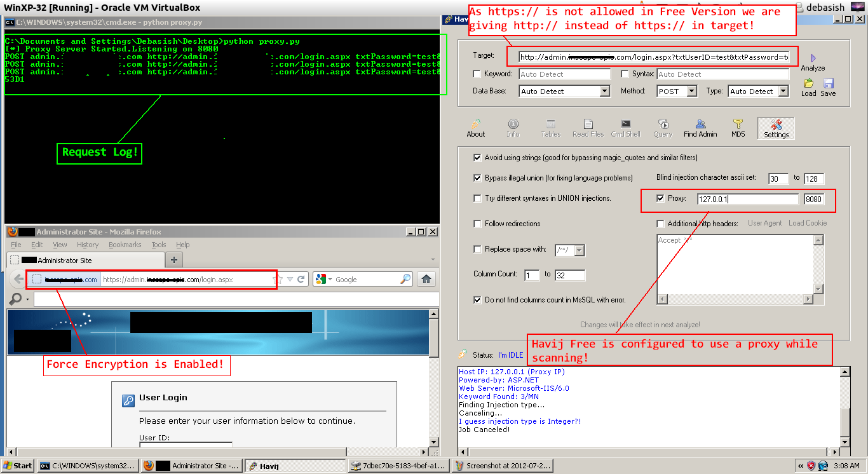Click the Start button on taskbar
Screen dimensions: 868x474
pos(17,466)
